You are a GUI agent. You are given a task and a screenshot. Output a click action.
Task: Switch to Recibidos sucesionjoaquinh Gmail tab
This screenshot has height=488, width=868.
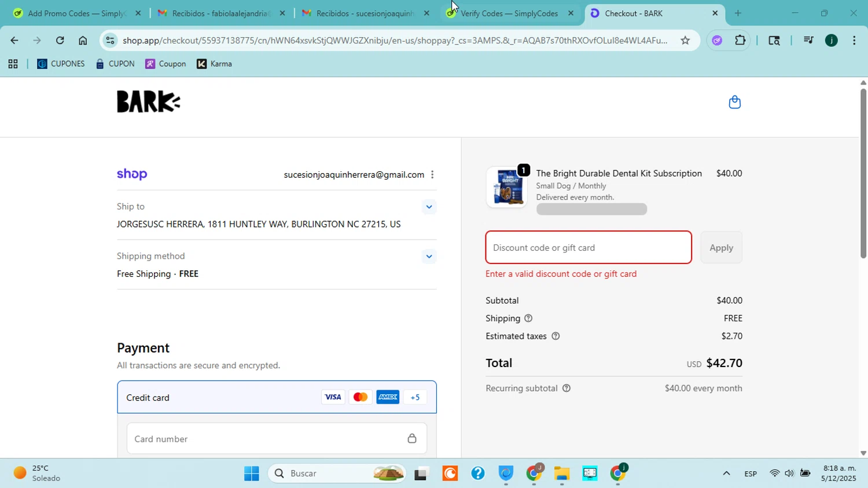366,13
